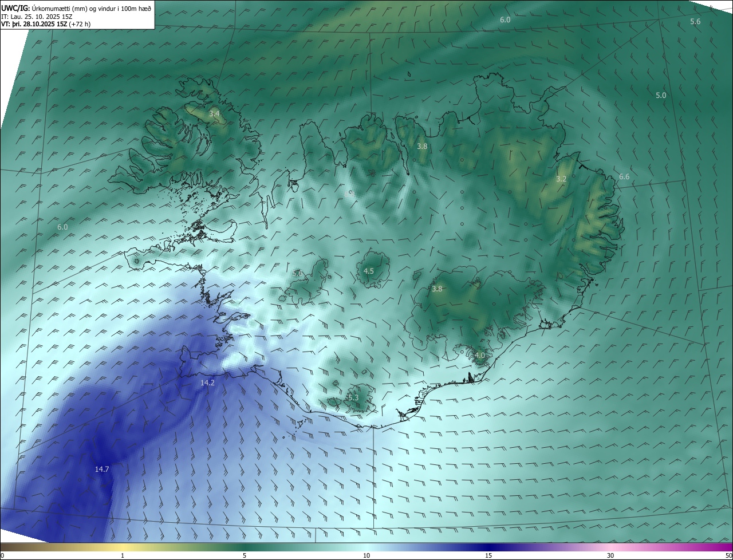Select the initial time line 'IT: Lau. 25. 10. 2025 15Z'
The image size is (733, 560).
(37, 17)
